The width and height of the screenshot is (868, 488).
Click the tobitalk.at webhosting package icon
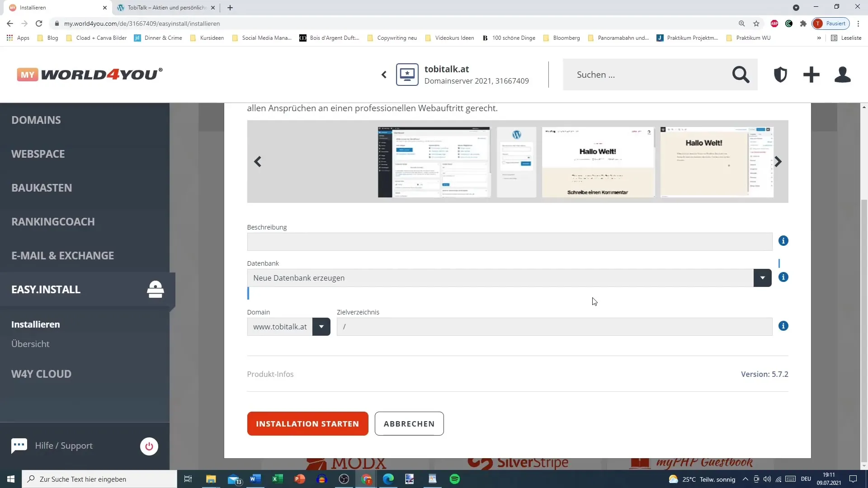(407, 75)
